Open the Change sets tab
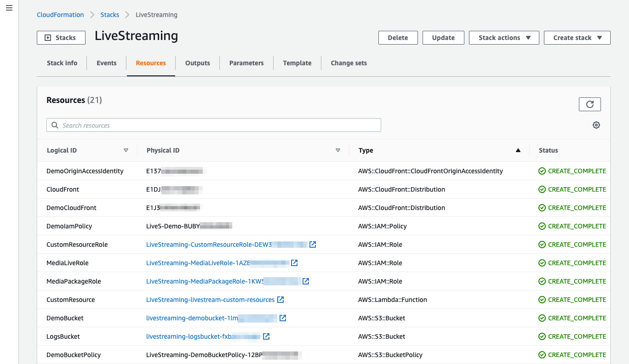629x364 pixels. pyautogui.click(x=349, y=63)
